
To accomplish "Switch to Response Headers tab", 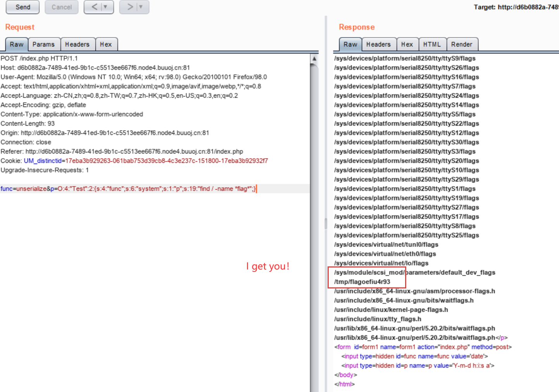I will tap(379, 44).
